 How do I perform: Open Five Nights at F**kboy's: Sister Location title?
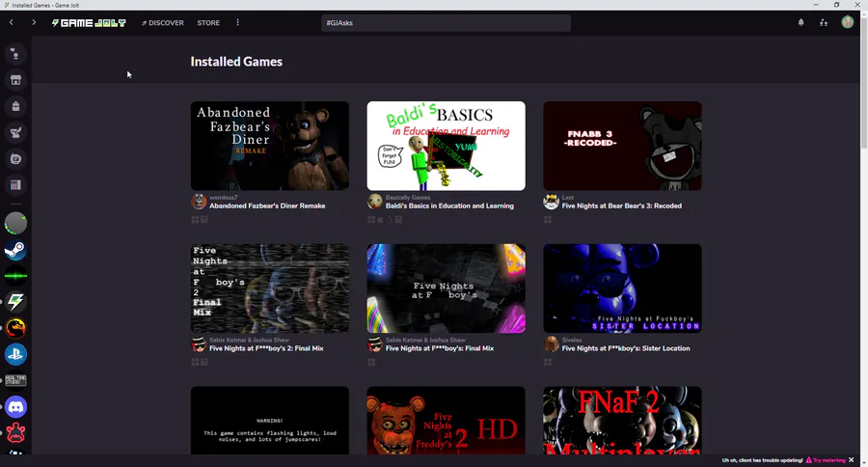pyautogui.click(x=626, y=348)
